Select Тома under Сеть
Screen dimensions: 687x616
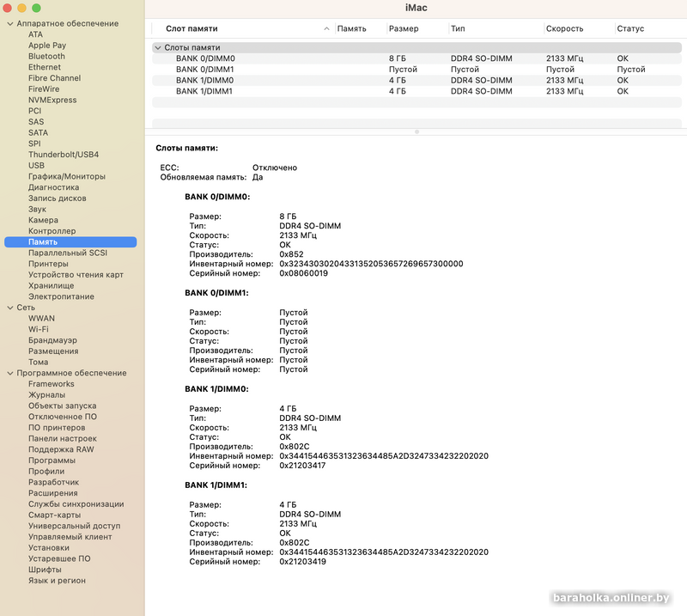[38, 363]
